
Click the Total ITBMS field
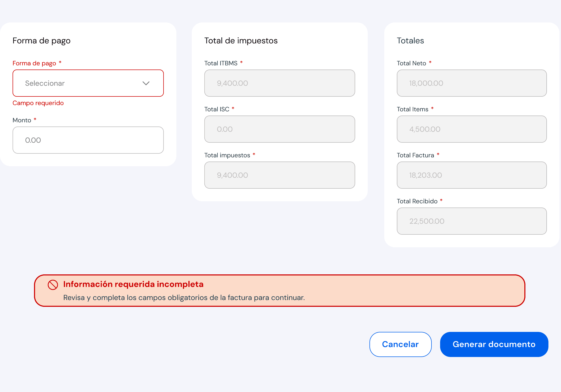coord(279,83)
